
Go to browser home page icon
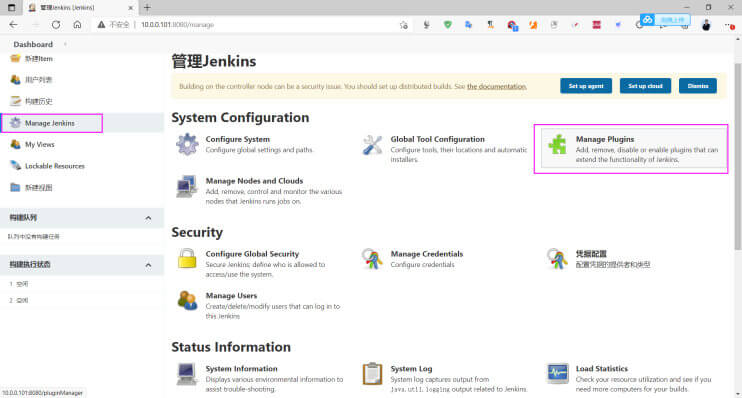tap(77, 25)
